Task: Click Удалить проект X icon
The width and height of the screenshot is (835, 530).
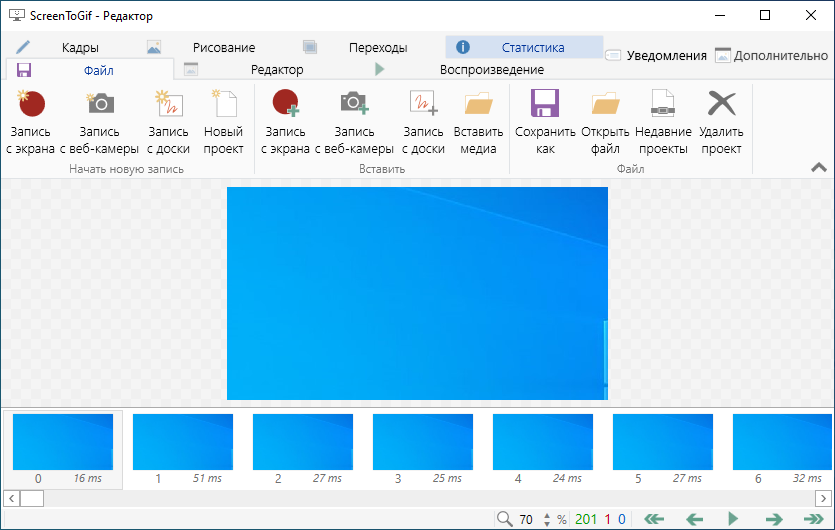Action: click(x=722, y=103)
